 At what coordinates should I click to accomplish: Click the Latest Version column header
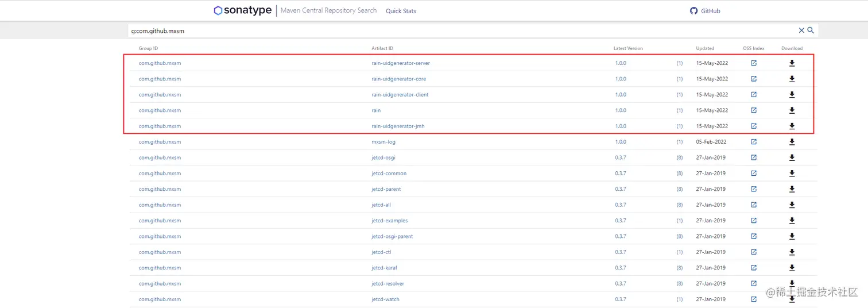[x=628, y=48]
